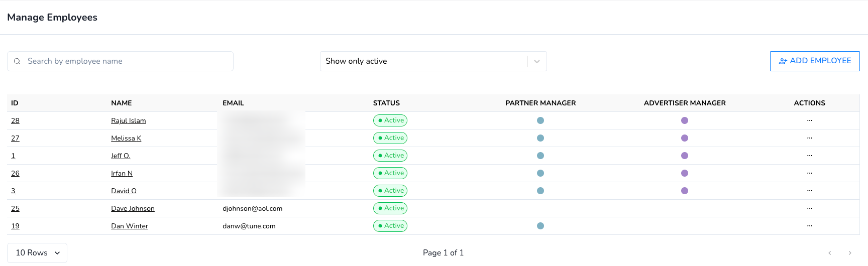Open employee ID 27 link
Viewport: 868px width, 266px height.
pyautogui.click(x=15, y=138)
